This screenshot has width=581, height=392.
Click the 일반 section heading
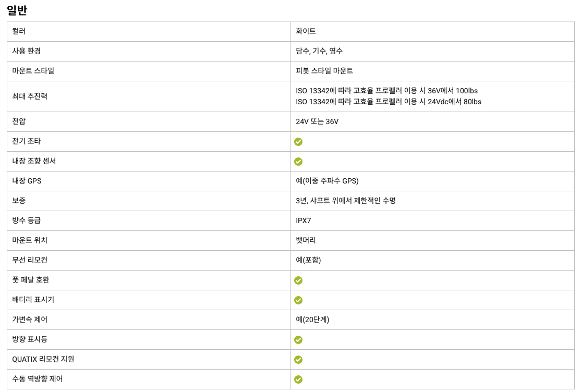point(17,9)
